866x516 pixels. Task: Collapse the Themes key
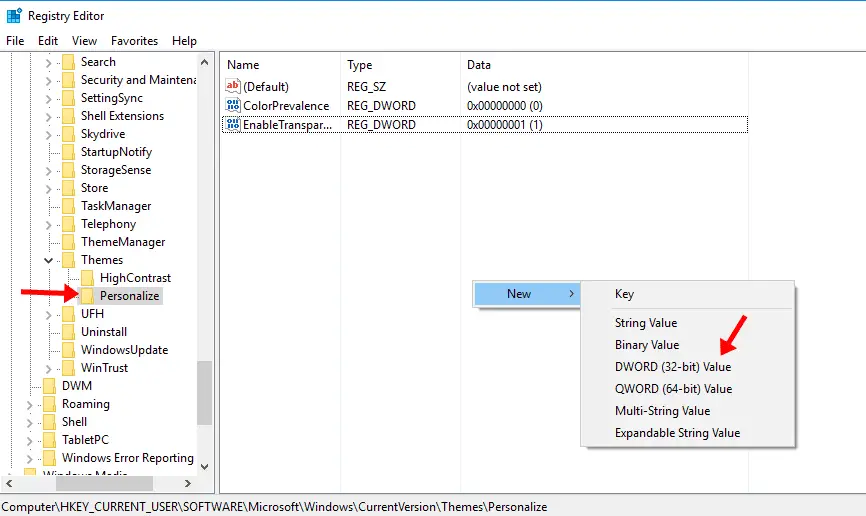49,260
